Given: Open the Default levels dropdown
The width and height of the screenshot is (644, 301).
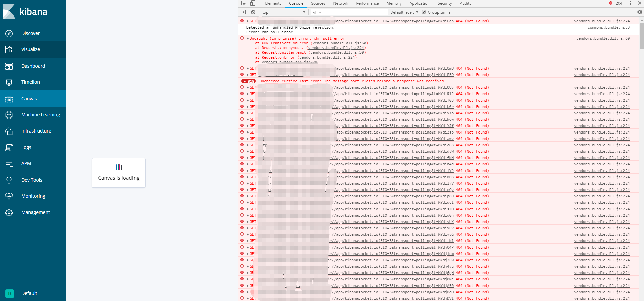Looking at the screenshot, I should 404,12.
